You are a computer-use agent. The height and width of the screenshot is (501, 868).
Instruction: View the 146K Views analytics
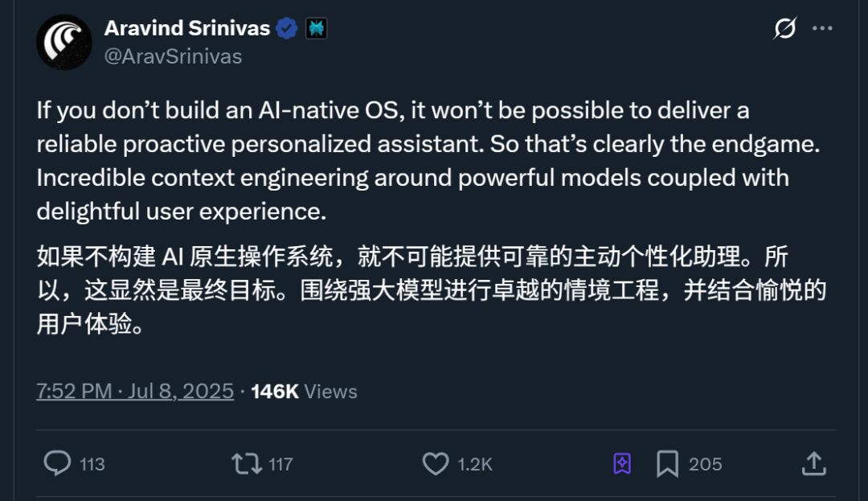click(x=304, y=392)
